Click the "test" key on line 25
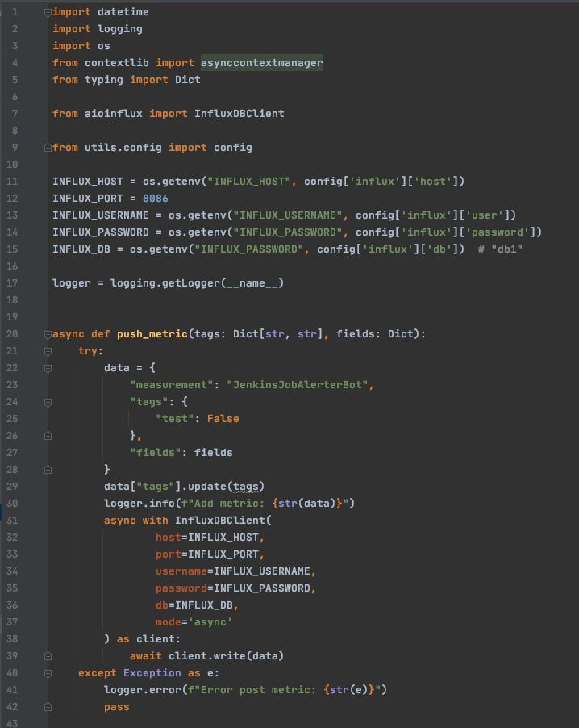 click(174, 419)
